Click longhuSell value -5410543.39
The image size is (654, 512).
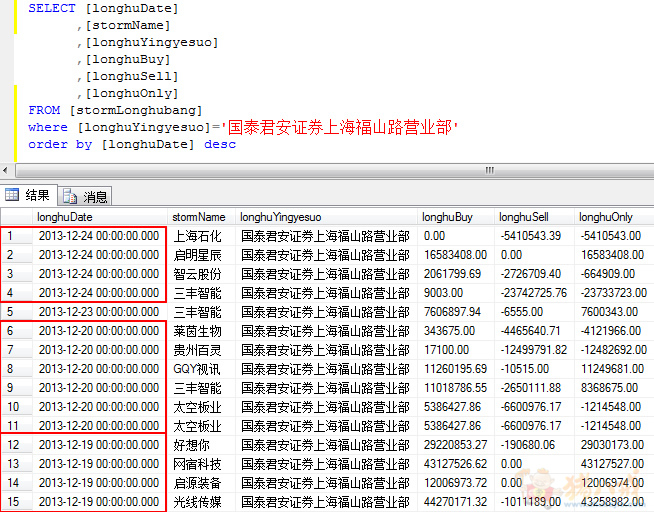click(531, 236)
